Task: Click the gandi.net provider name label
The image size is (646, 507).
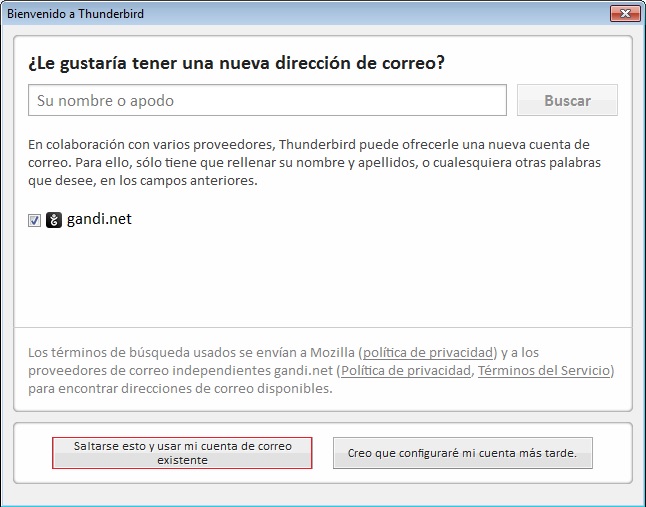Action: (x=99, y=219)
